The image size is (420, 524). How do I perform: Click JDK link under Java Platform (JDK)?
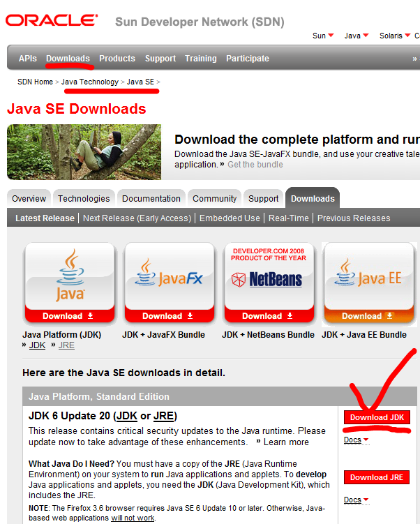click(x=37, y=345)
